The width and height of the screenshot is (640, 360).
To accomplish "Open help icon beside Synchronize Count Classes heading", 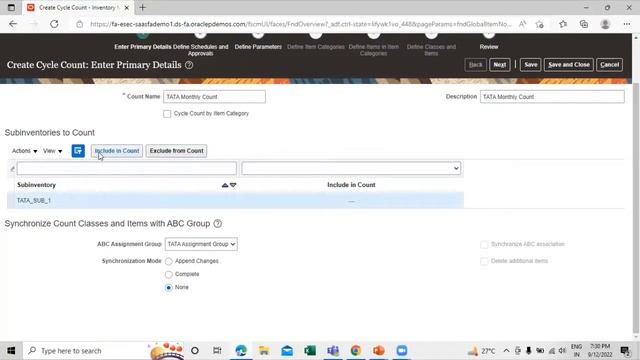I will (x=218, y=224).
